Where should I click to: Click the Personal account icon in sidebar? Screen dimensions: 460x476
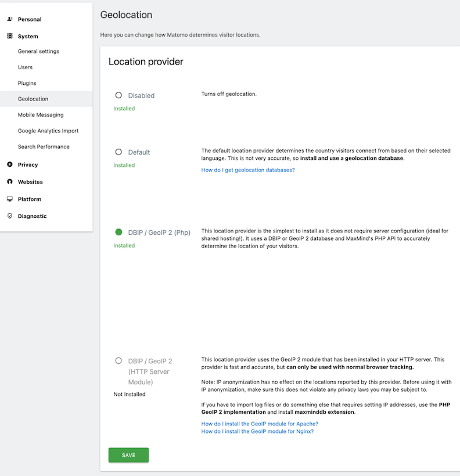click(9, 19)
